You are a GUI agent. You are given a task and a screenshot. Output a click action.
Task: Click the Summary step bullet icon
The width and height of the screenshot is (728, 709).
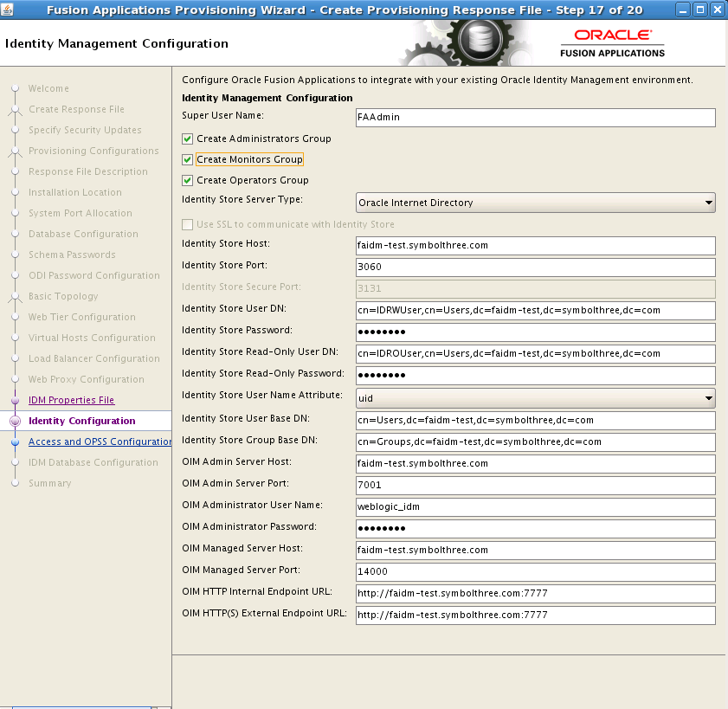(x=14, y=483)
